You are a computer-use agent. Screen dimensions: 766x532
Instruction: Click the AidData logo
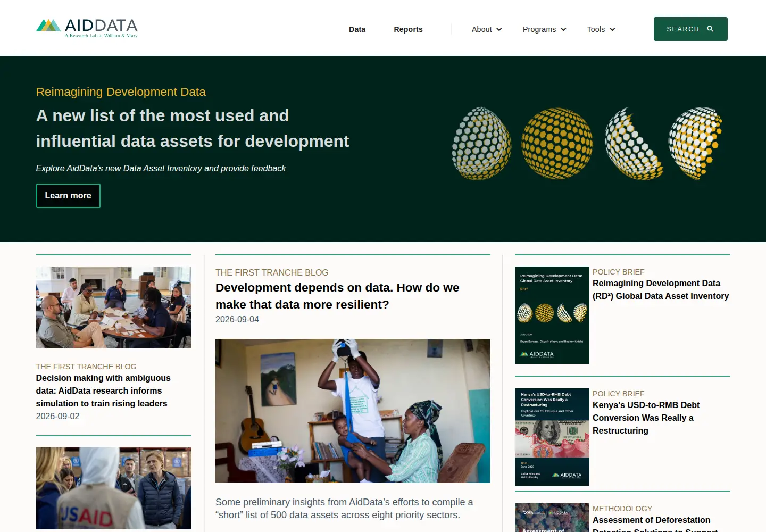point(87,28)
